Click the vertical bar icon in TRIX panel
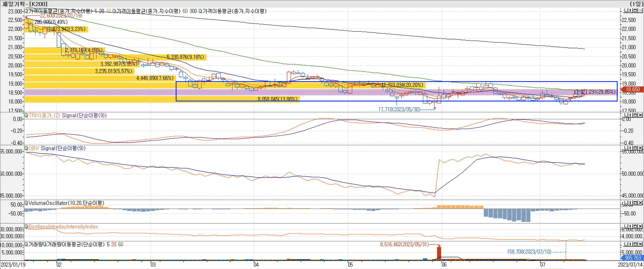Image resolution: width=644 pixels, height=269 pixels. coord(630,115)
